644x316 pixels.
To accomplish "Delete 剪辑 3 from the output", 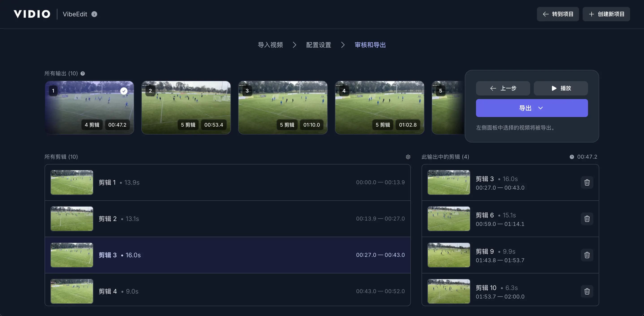I will coord(587,182).
